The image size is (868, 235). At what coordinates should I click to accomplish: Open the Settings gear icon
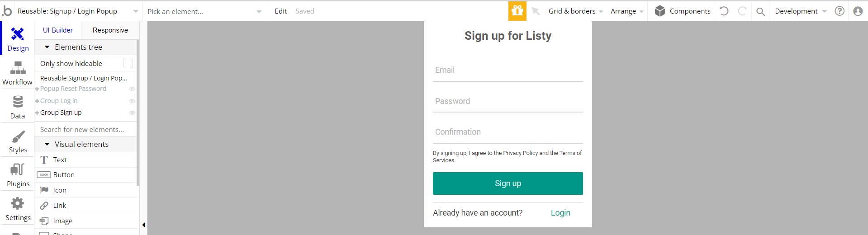click(18, 203)
